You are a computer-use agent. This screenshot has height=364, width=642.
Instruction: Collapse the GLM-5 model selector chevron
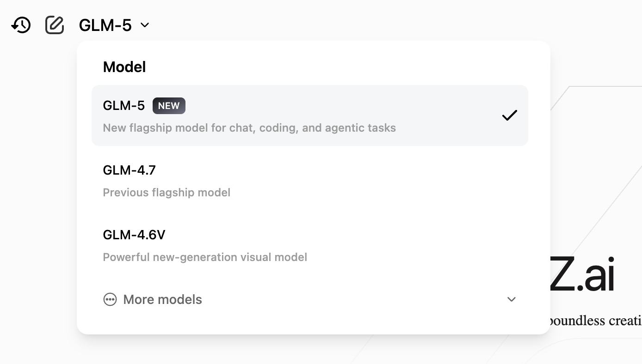[145, 25]
